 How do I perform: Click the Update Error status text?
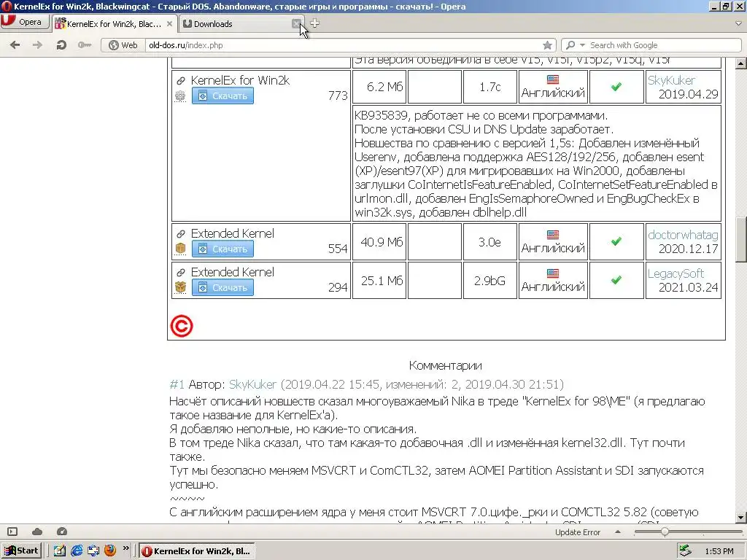578,532
